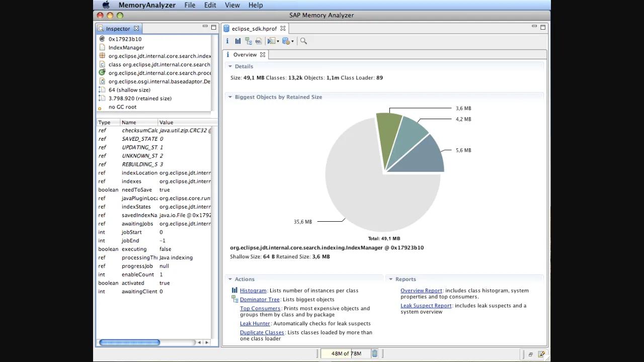The height and width of the screenshot is (362, 644).
Task: Click the magnifier find-object toolbar icon
Action: tap(303, 41)
